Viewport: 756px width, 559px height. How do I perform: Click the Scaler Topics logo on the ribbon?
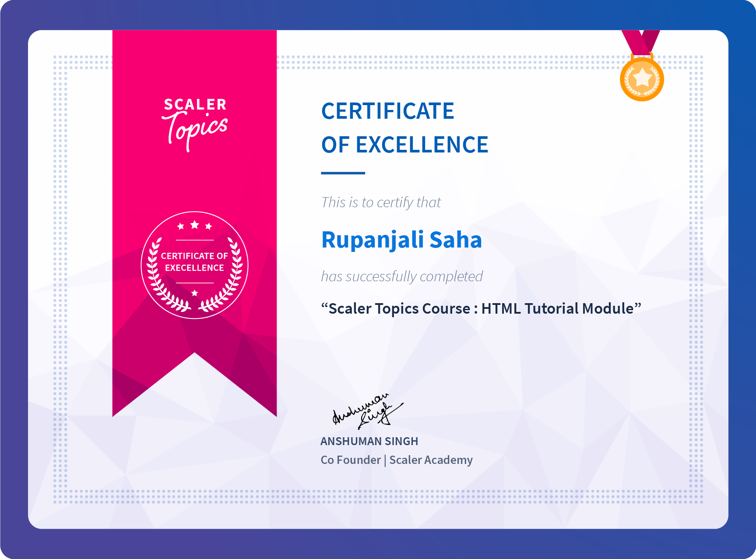[x=195, y=125]
